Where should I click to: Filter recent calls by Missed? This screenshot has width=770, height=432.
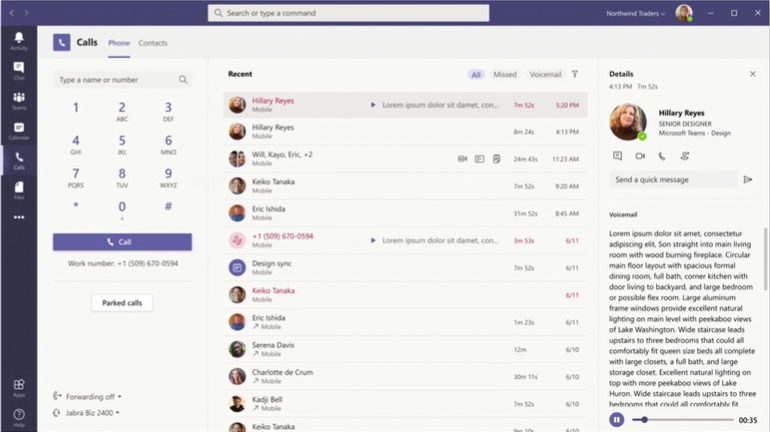(505, 75)
